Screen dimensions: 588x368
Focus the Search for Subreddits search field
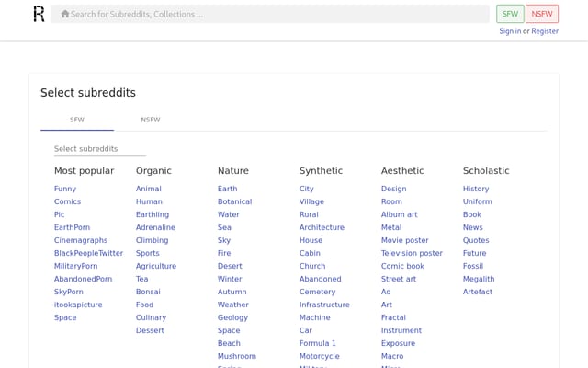pyautogui.click(x=269, y=14)
